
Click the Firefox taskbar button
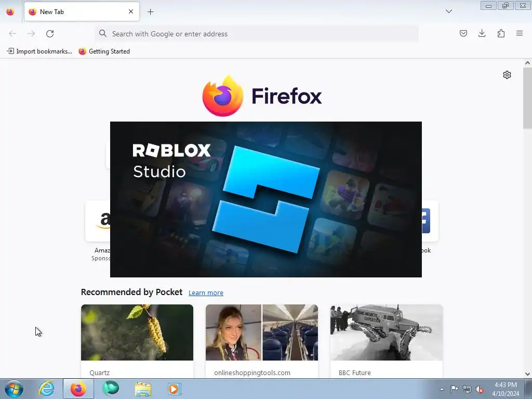click(x=78, y=389)
